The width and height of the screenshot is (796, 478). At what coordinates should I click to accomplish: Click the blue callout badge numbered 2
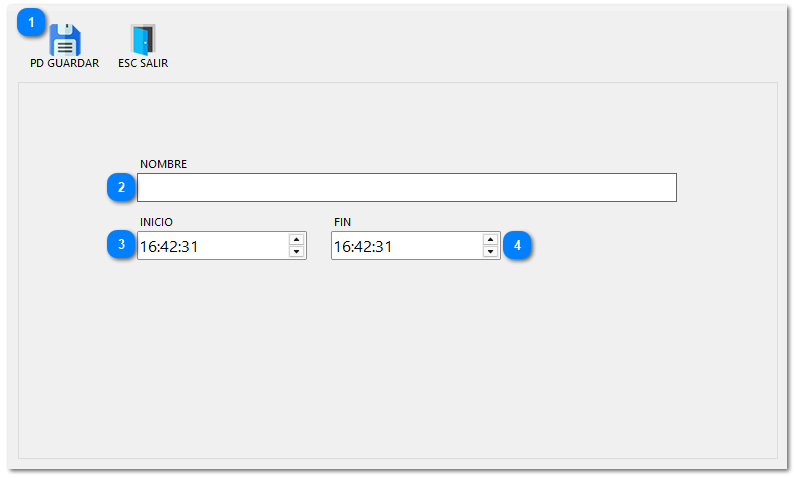point(121,187)
